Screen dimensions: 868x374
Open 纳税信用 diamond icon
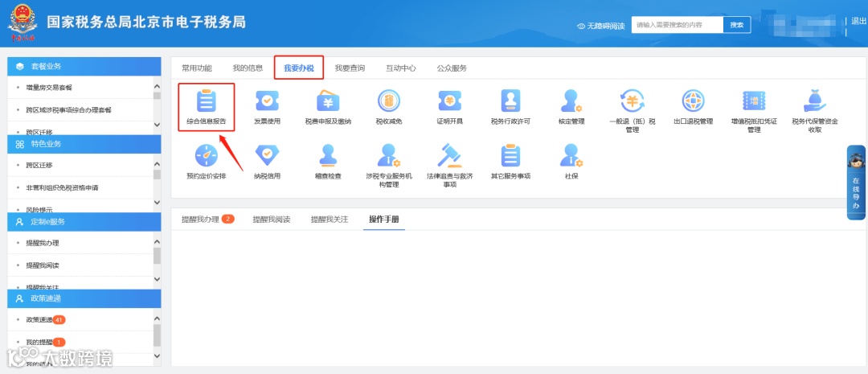[267, 156]
